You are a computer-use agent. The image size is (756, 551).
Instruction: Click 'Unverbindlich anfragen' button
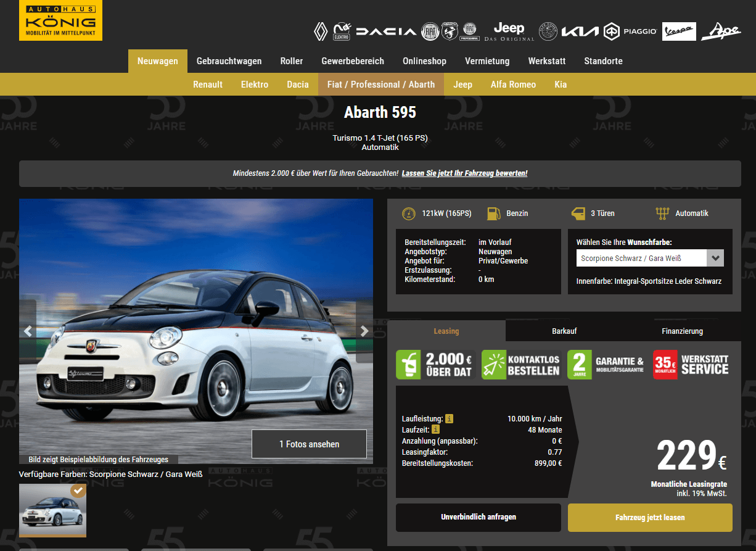pyautogui.click(x=479, y=517)
